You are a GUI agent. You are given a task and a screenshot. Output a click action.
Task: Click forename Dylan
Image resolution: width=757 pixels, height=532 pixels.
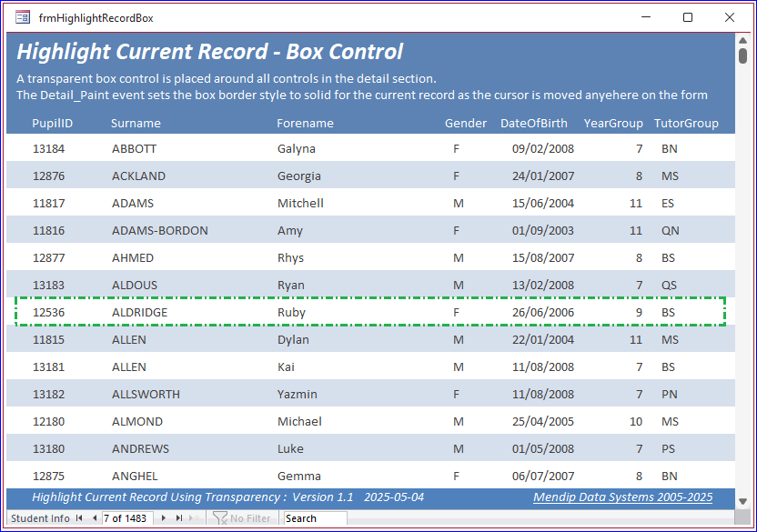[x=293, y=339]
